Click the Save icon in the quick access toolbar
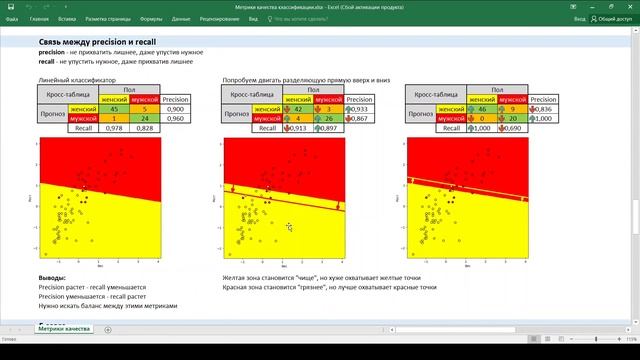 coord(11,7)
